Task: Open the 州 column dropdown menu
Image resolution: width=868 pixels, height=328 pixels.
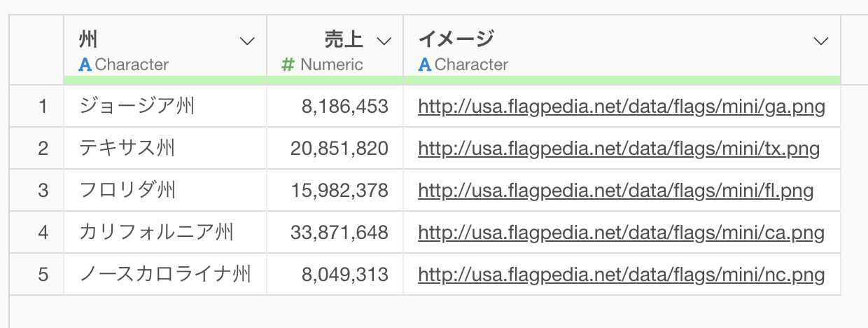Action: tap(247, 41)
